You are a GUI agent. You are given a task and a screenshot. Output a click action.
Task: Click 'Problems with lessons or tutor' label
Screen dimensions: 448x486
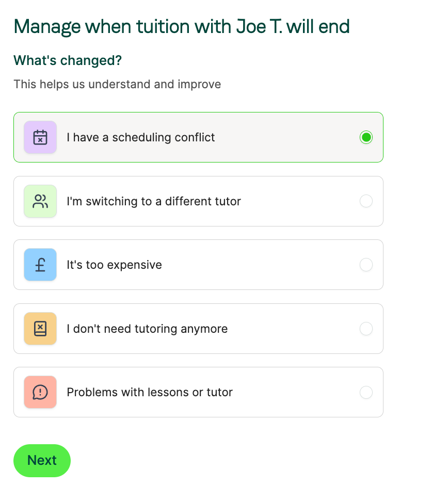pyautogui.click(x=150, y=393)
